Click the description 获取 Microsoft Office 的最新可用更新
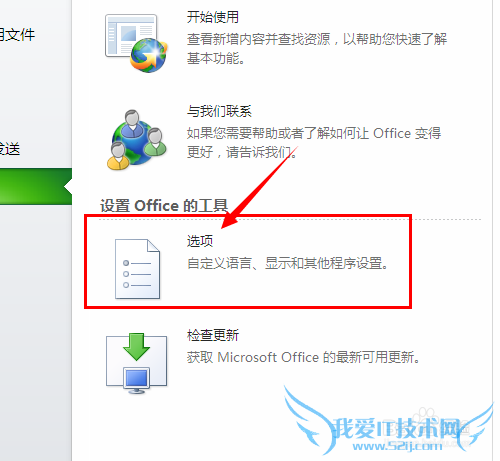The height and width of the screenshot is (461, 500). tap(303, 357)
